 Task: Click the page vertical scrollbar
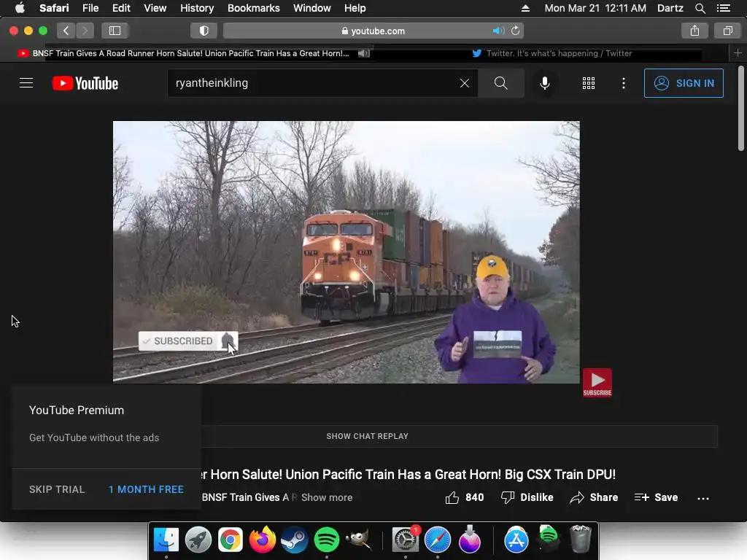coord(741,109)
